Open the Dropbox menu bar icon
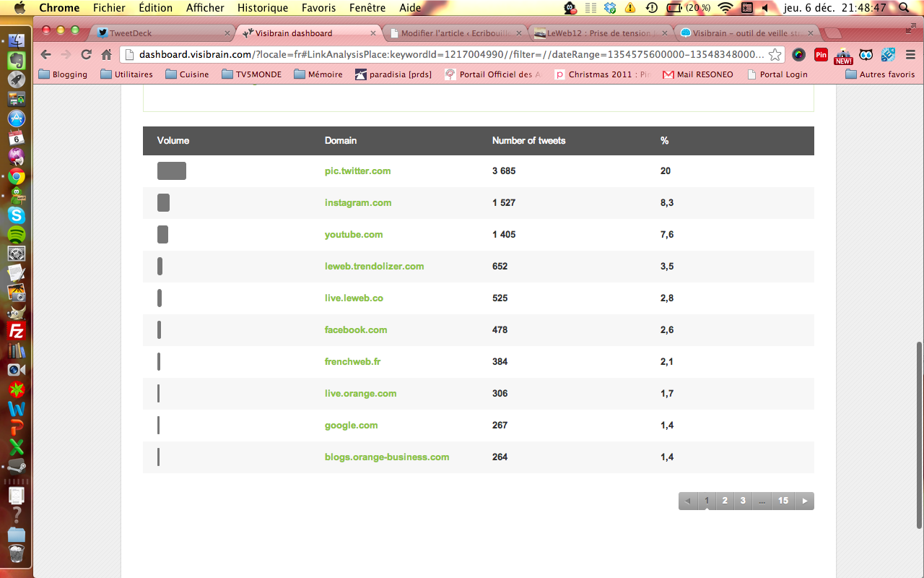Screen dimensions: 924x578 pos(610,8)
